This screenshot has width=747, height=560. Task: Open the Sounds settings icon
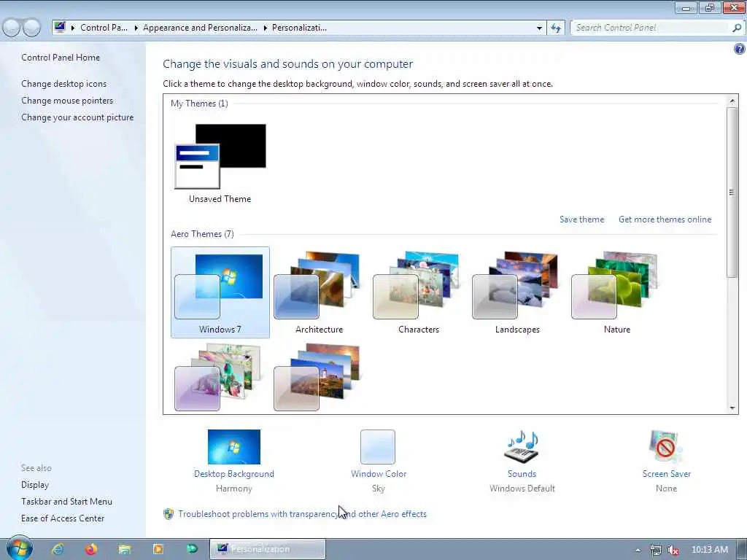tap(522, 447)
